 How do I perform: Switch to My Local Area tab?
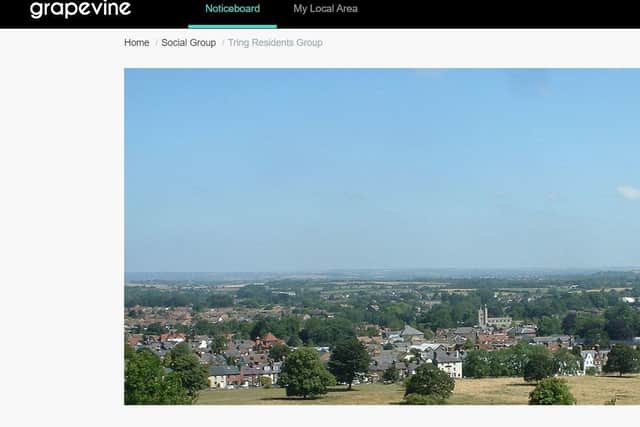(325, 9)
